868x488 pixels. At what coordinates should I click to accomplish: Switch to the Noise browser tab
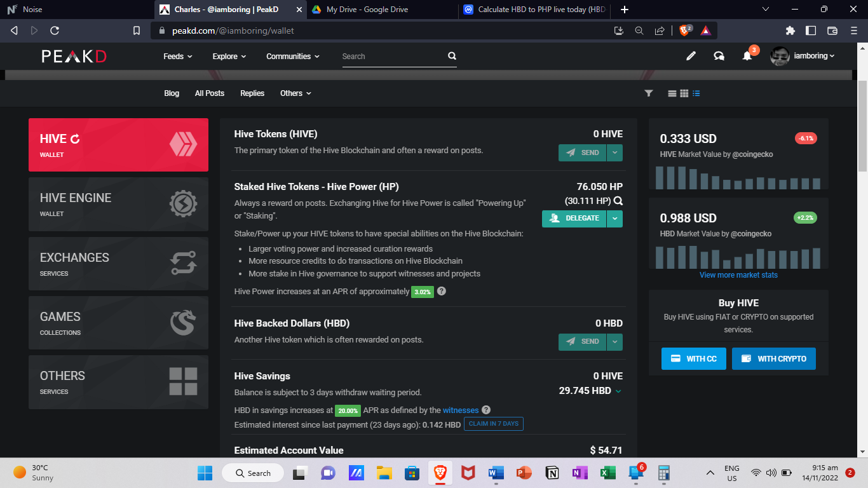coord(76,10)
